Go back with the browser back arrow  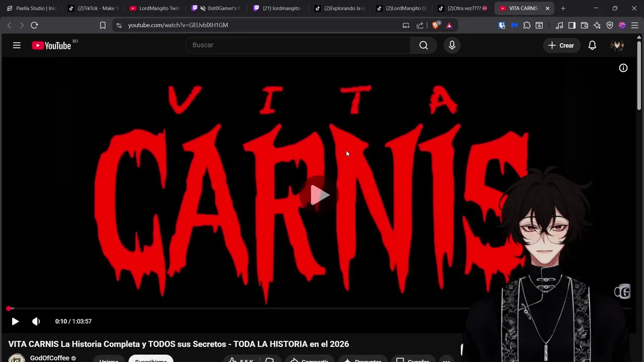(x=9, y=25)
